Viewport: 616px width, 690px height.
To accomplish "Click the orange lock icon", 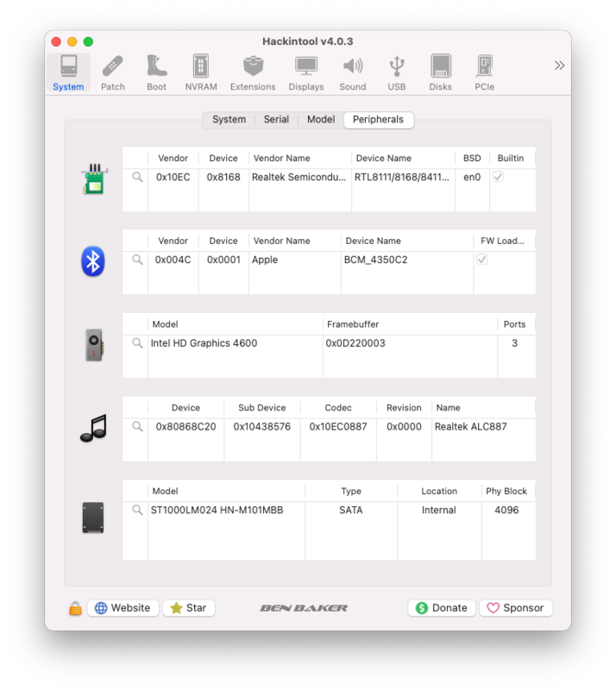I will (x=75, y=608).
